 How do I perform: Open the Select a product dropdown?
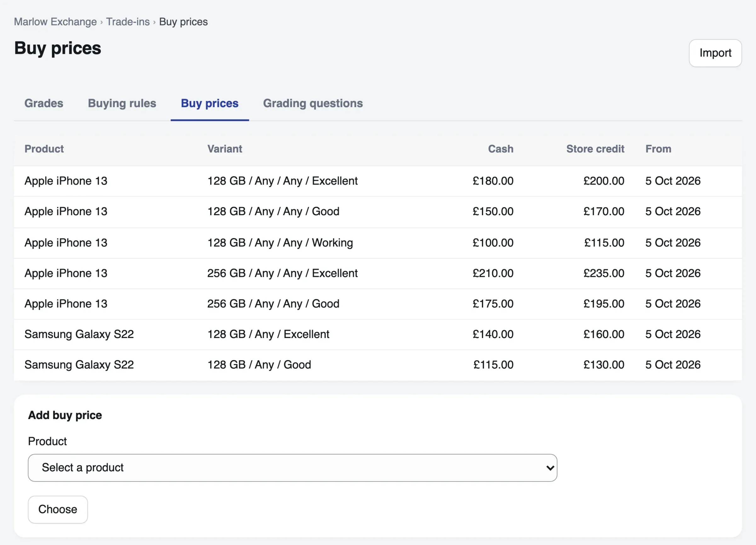pyautogui.click(x=292, y=467)
